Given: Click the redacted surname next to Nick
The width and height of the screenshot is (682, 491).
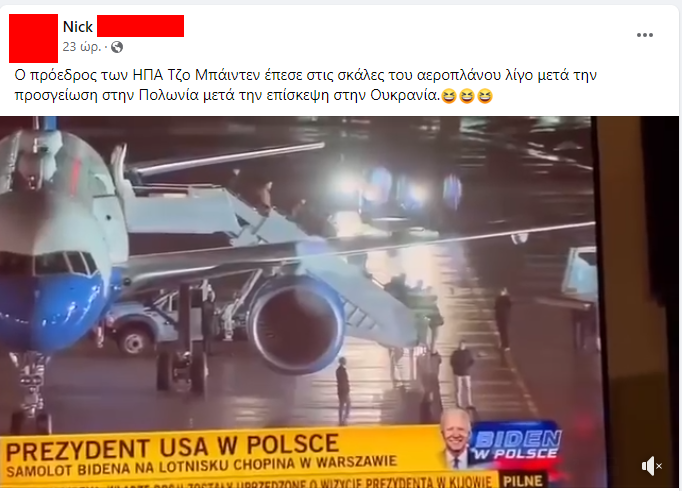Looking at the screenshot, I should tap(140, 26).
